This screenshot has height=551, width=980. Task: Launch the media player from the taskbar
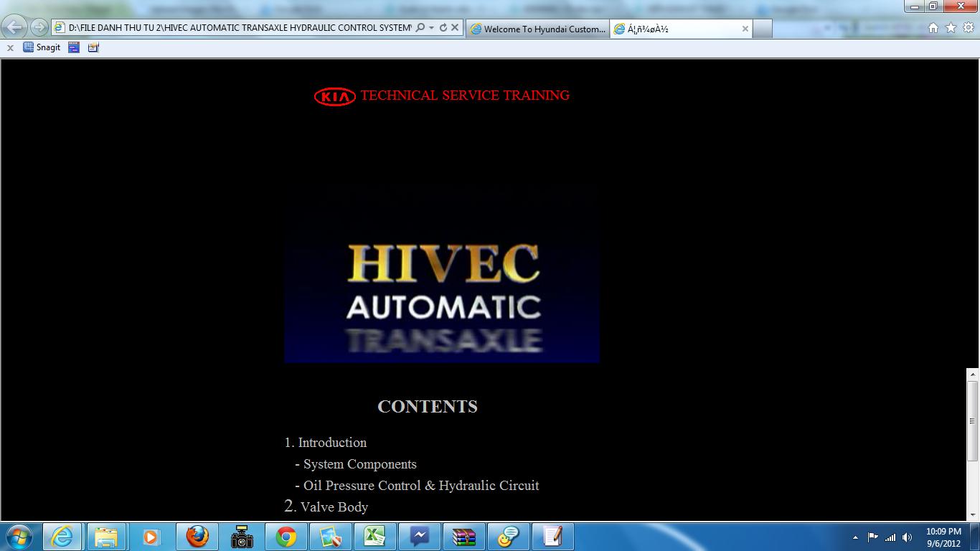coord(151,537)
